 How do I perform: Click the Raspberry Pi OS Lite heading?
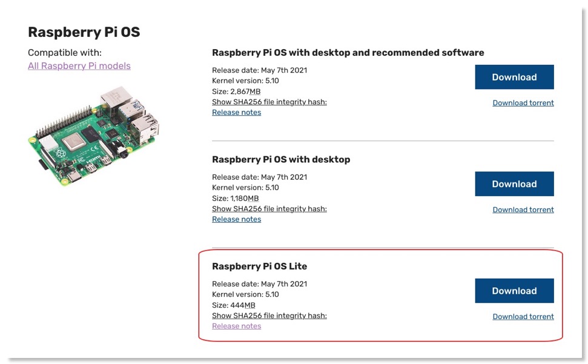click(260, 266)
